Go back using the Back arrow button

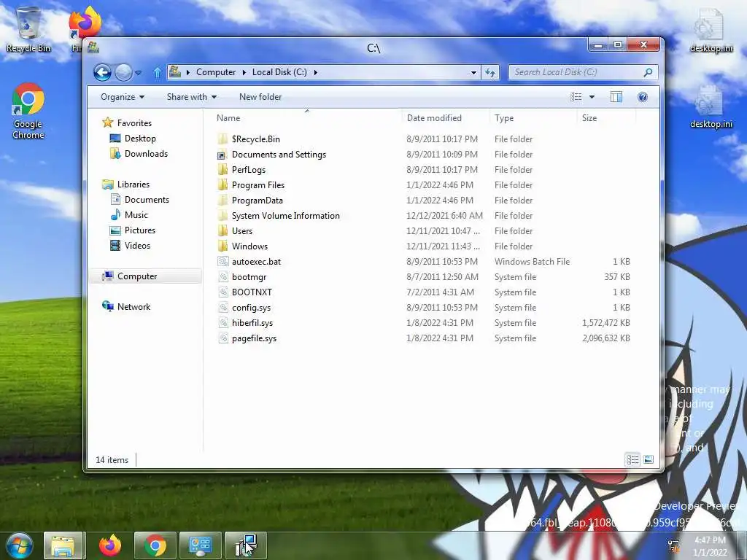pyautogui.click(x=102, y=72)
